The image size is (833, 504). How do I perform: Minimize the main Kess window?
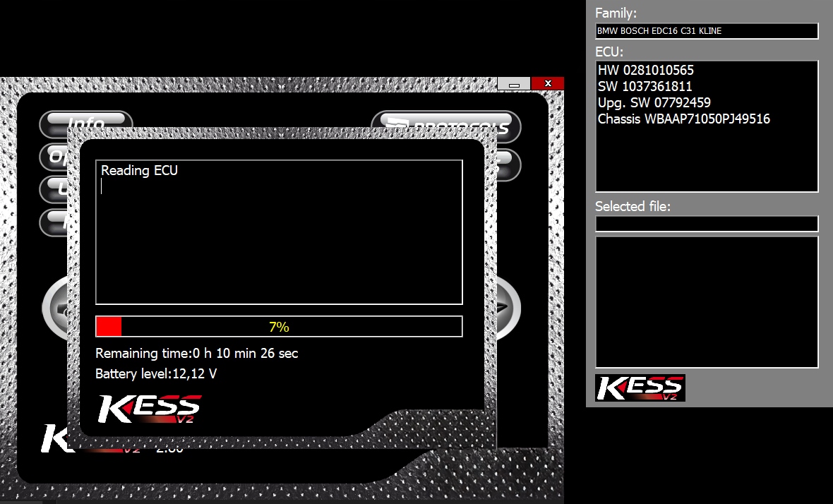[x=514, y=83]
